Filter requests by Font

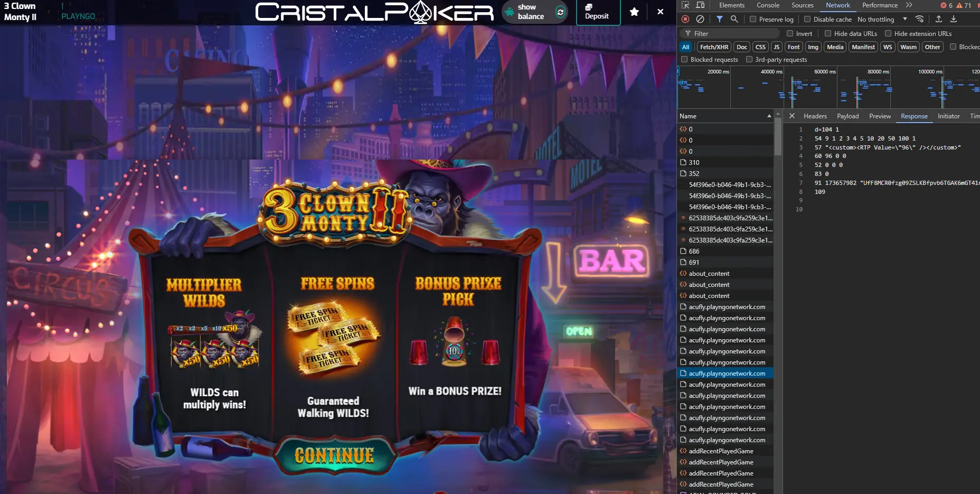click(794, 46)
